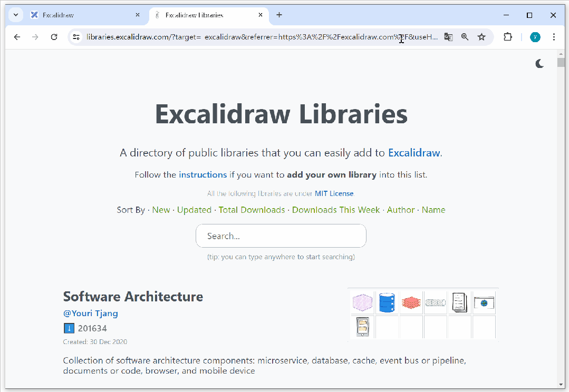Open the zoom magnifier icon in address bar
This screenshot has width=569, height=392.
(465, 37)
